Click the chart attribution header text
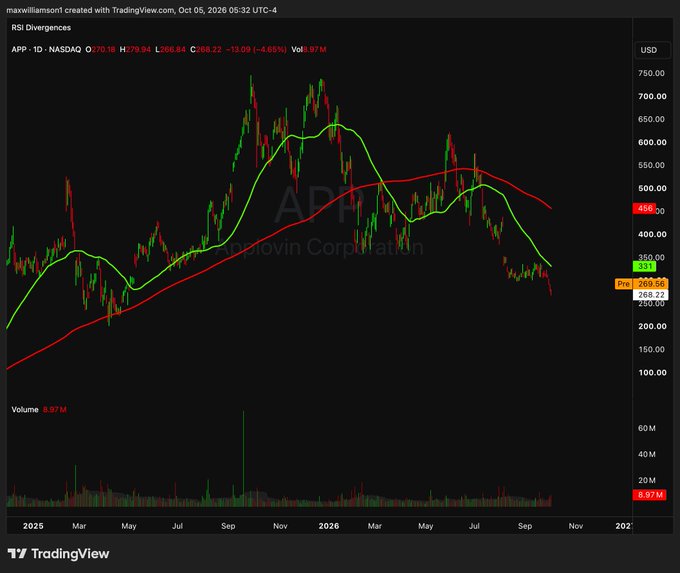This screenshot has height=573, width=680. [141, 10]
